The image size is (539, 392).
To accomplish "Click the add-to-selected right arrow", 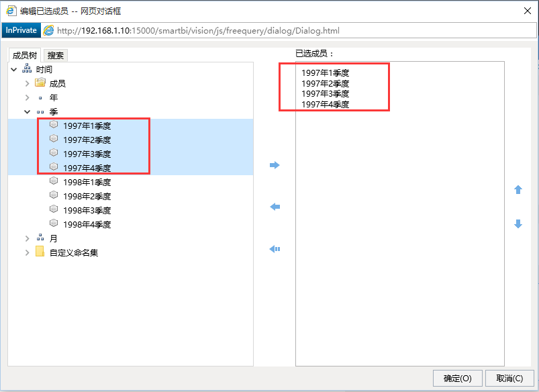I will (x=275, y=165).
